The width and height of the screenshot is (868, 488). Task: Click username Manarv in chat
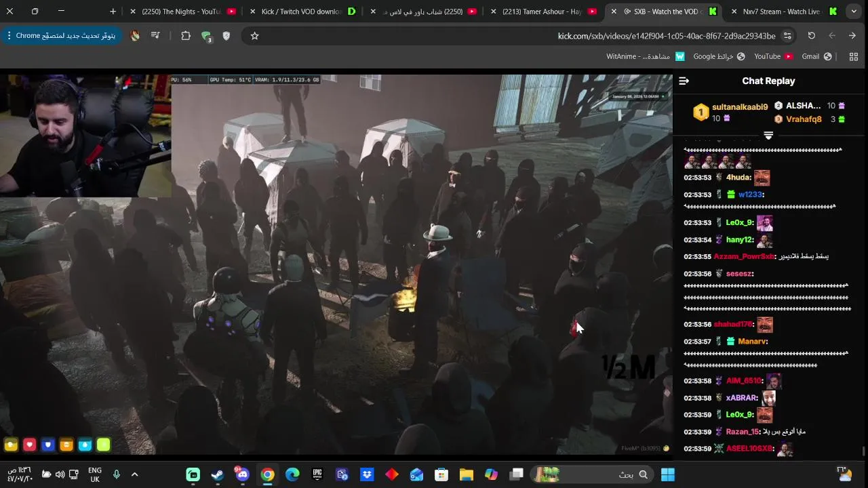tap(752, 342)
